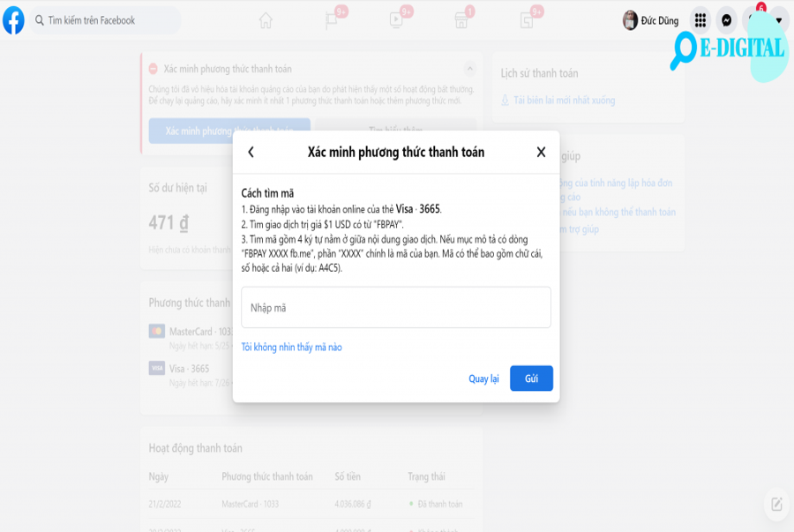Open Đức Dũng profile
The image size is (794, 532).
pyautogui.click(x=651, y=20)
